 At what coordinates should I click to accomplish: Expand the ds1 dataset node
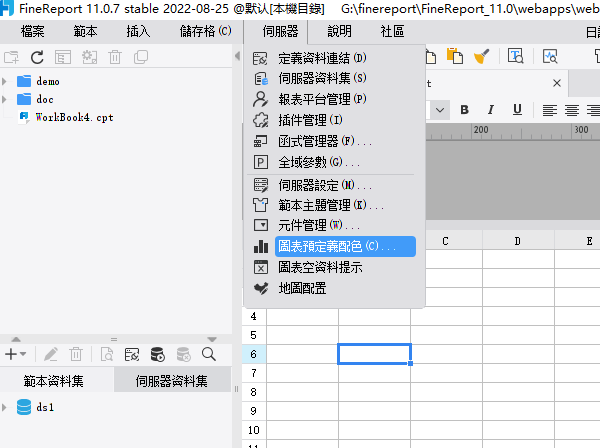[x=4, y=407]
